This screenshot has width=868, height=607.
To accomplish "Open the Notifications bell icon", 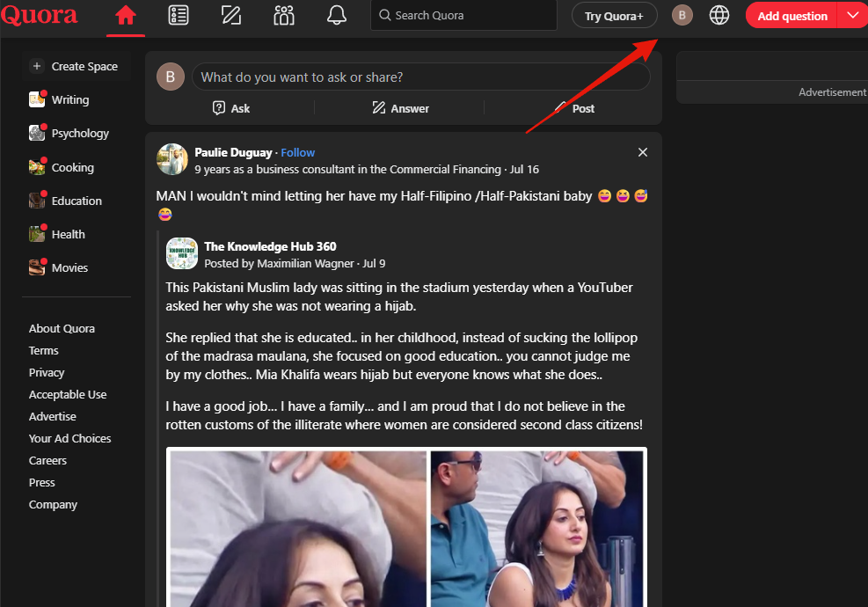I will pyautogui.click(x=337, y=16).
